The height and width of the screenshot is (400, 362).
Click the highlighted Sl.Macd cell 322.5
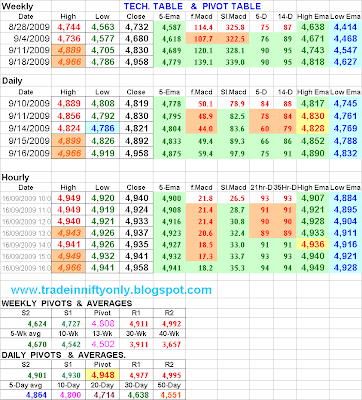point(233,39)
